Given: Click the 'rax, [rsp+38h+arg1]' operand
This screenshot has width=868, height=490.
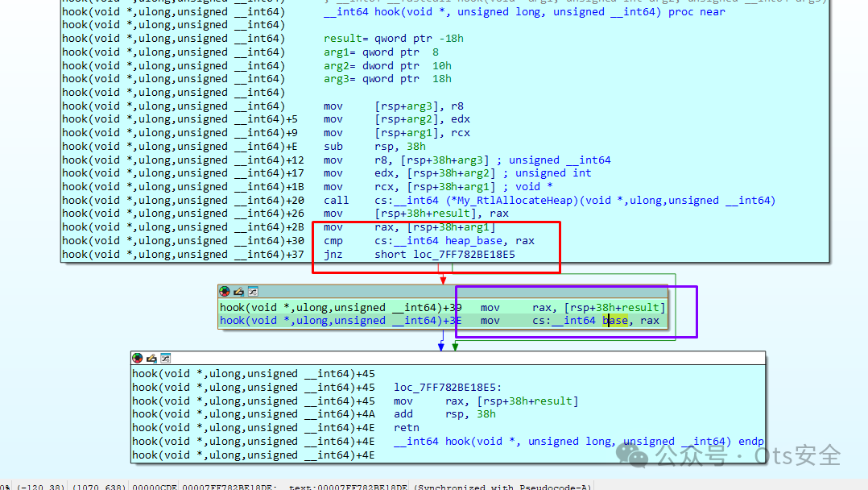Looking at the screenshot, I should coord(435,227).
